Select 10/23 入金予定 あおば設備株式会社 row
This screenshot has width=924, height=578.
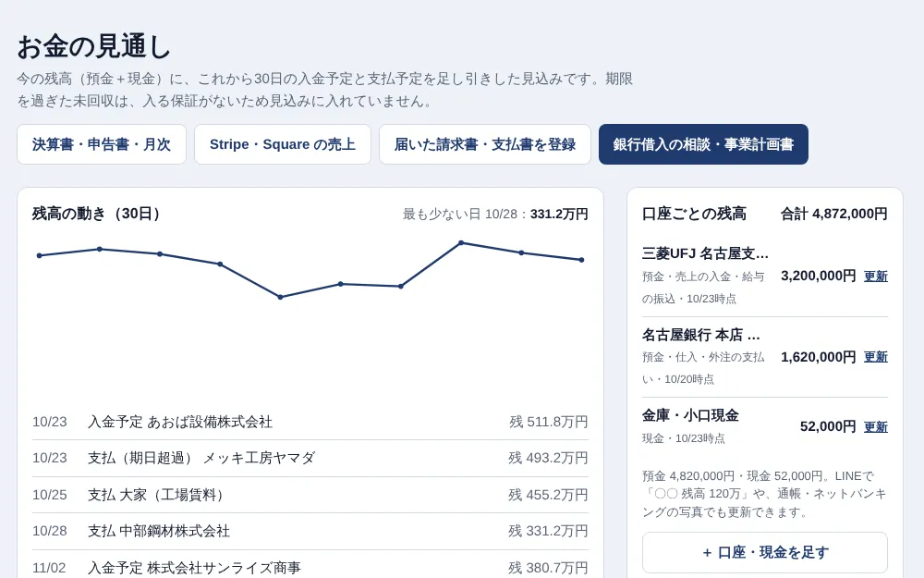pyautogui.click(x=310, y=422)
